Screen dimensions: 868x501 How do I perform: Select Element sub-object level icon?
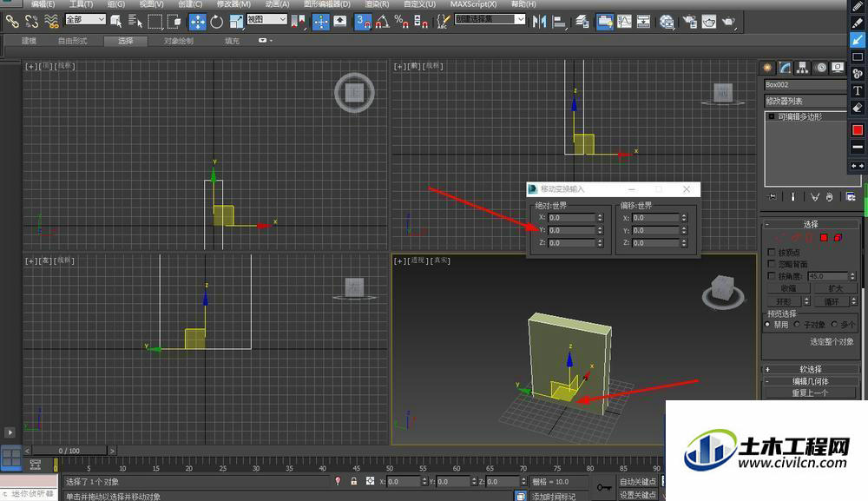pos(838,238)
